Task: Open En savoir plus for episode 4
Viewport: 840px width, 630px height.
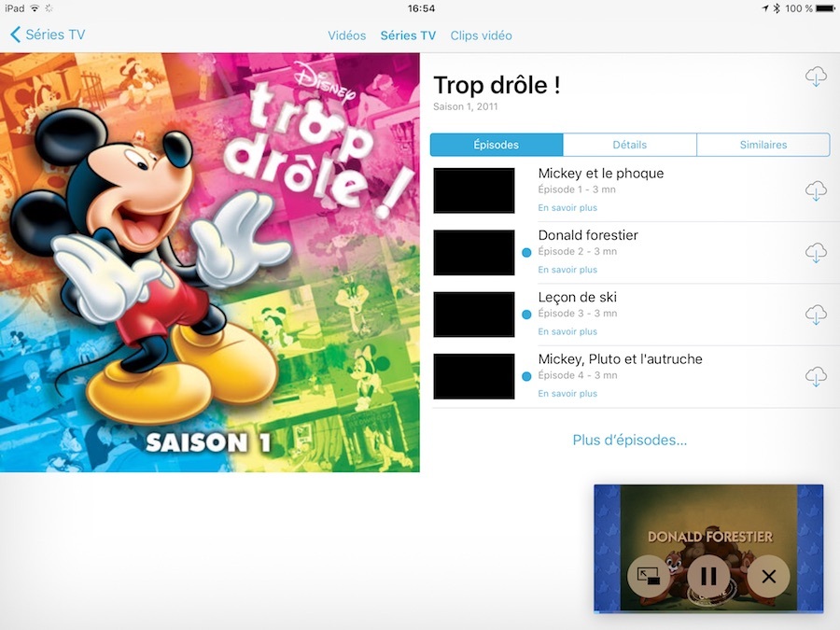Action: click(x=567, y=394)
